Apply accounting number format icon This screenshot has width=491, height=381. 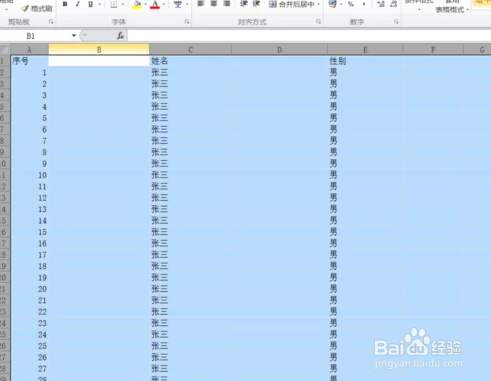pos(332,4)
